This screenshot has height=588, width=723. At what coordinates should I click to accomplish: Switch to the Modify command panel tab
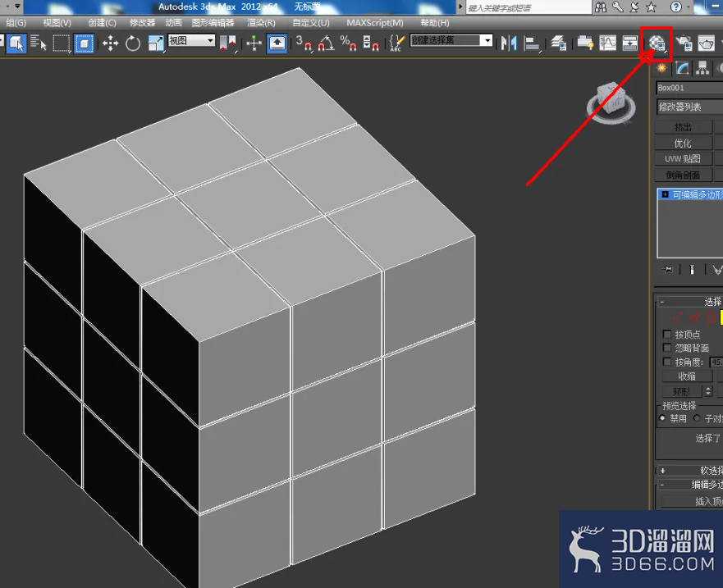coord(682,68)
